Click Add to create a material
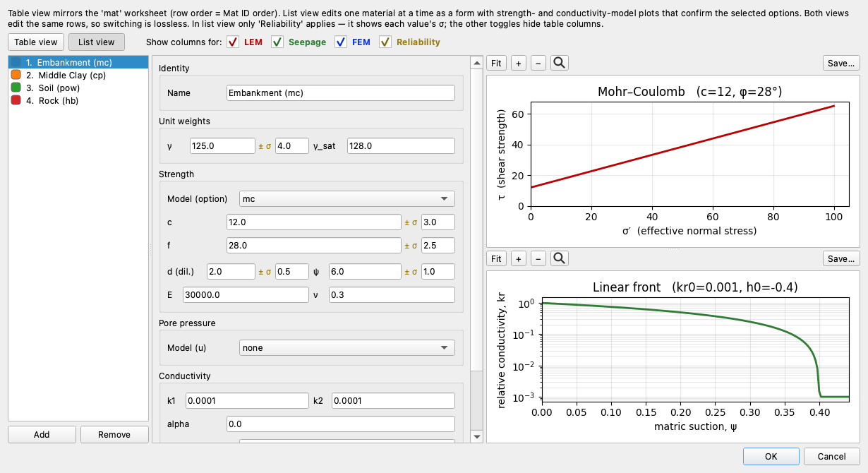 click(x=42, y=434)
